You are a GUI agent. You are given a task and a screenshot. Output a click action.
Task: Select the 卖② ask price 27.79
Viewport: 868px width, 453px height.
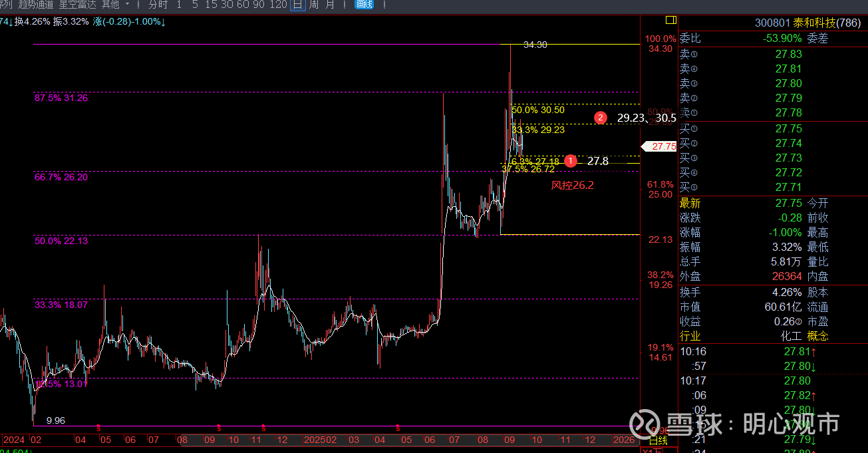tap(789, 98)
